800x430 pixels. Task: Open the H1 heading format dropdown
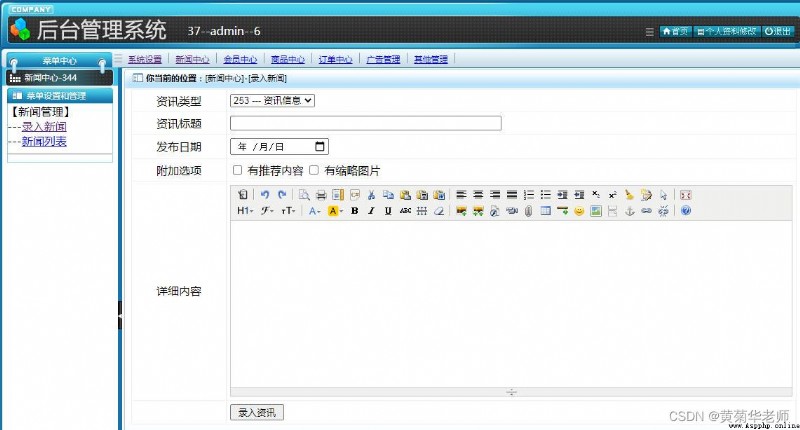click(x=245, y=211)
